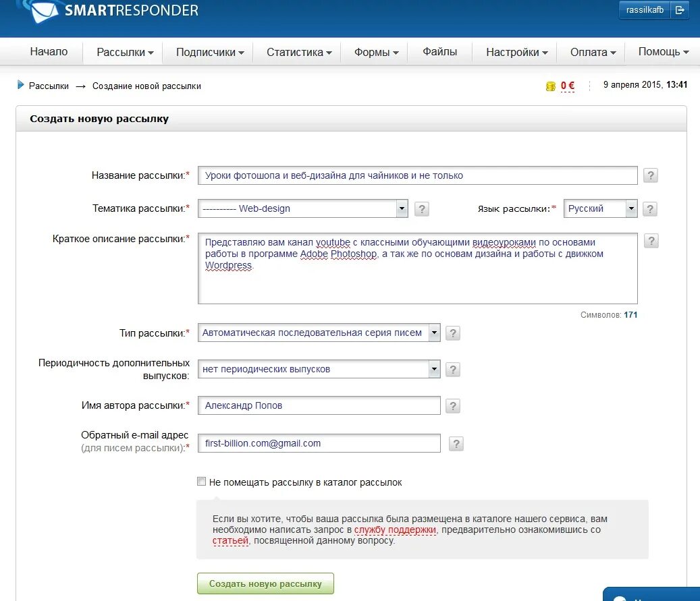Expand the Статистика menu
700x601 pixels.
click(299, 52)
